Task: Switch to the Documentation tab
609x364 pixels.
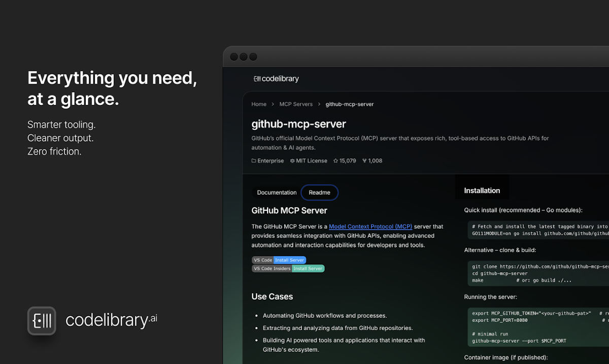Action: 277,193
